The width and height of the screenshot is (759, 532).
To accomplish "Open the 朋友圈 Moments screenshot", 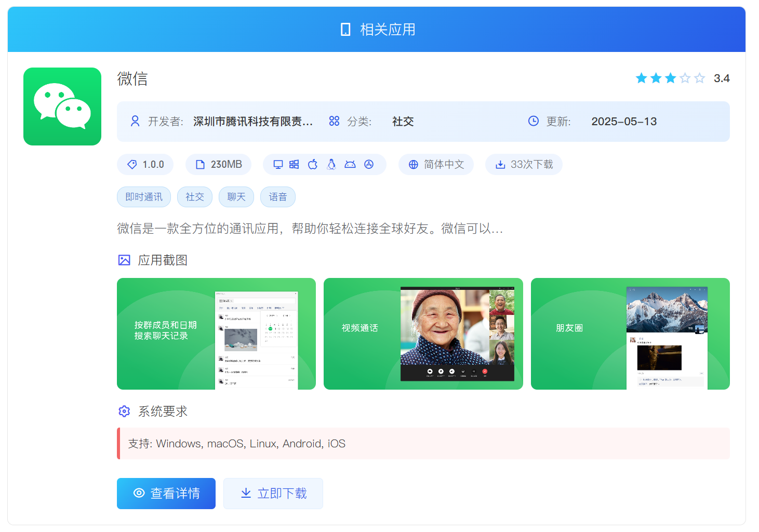I will [630, 334].
